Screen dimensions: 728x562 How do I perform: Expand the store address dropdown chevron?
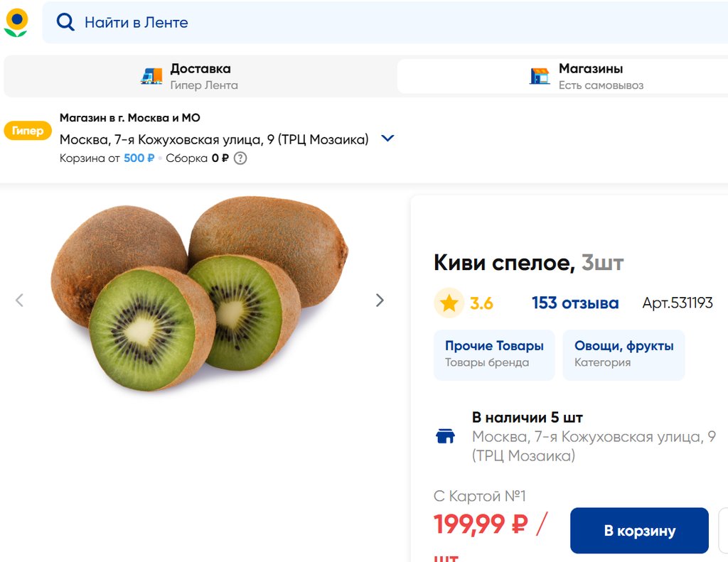pyautogui.click(x=387, y=139)
